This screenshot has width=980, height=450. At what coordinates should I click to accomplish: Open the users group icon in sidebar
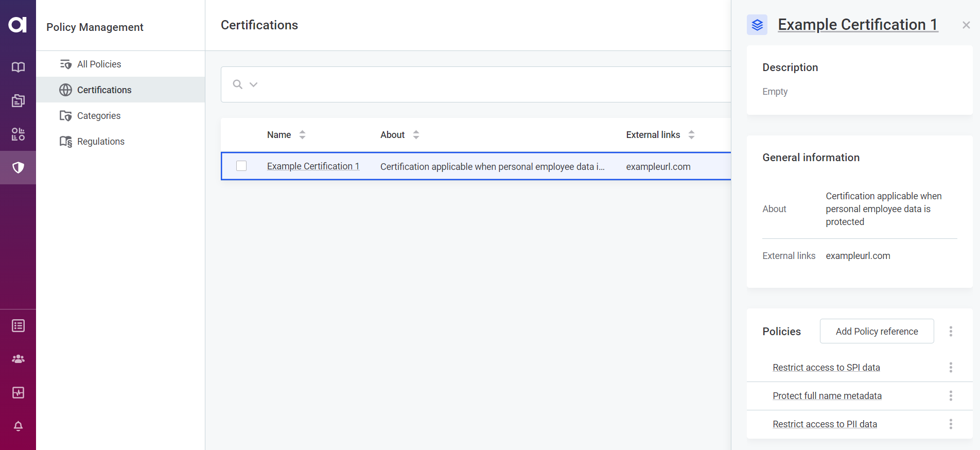point(18,359)
